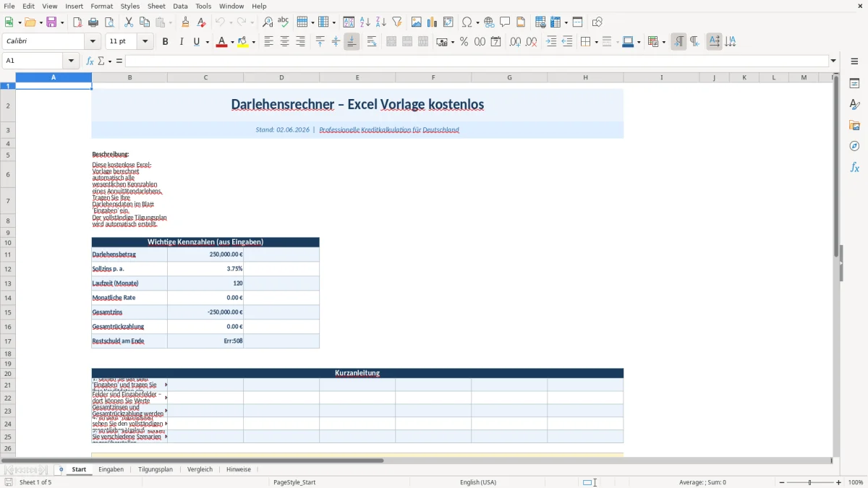Expand the formula bar
Viewport: 868px width, 488px height.
833,61
